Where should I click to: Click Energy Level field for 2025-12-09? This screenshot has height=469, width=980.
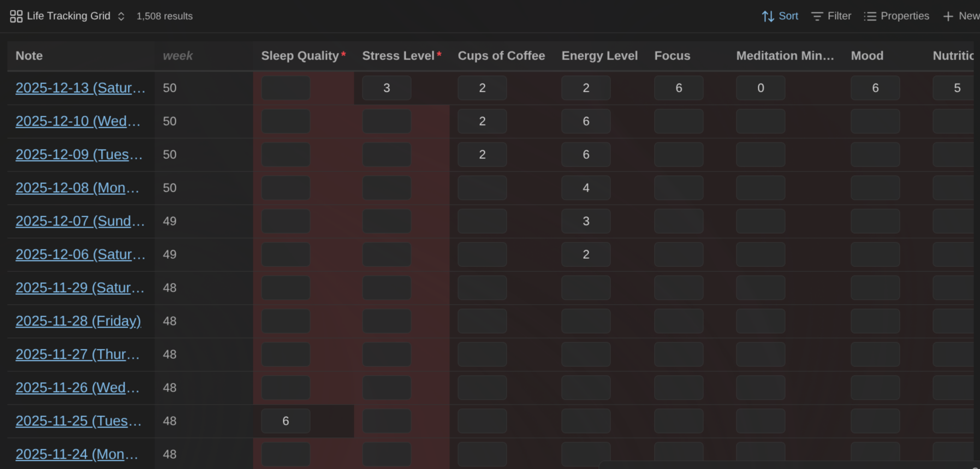(x=586, y=155)
